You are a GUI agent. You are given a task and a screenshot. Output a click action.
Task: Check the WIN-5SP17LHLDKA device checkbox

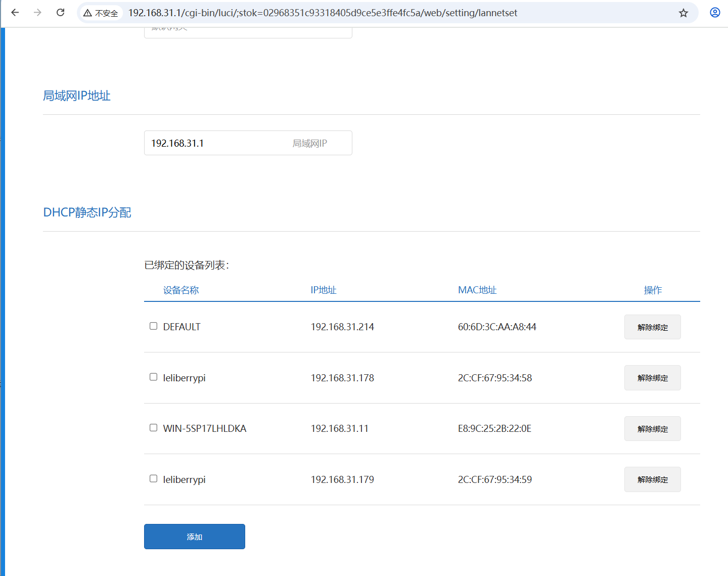[x=153, y=428]
